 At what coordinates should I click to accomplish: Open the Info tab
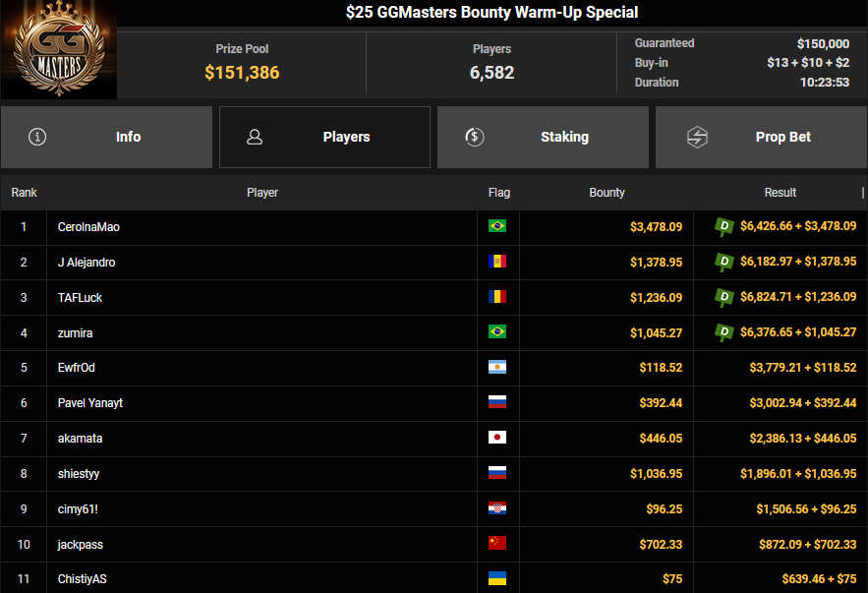coord(106,138)
